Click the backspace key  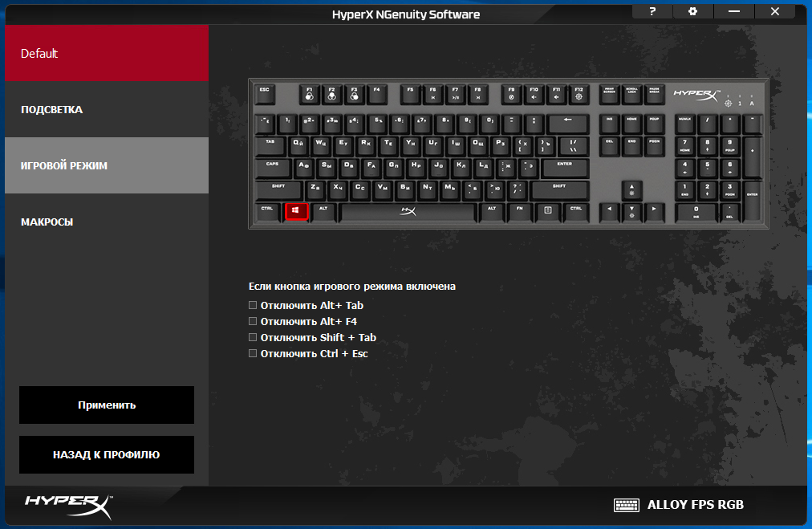pos(568,124)
